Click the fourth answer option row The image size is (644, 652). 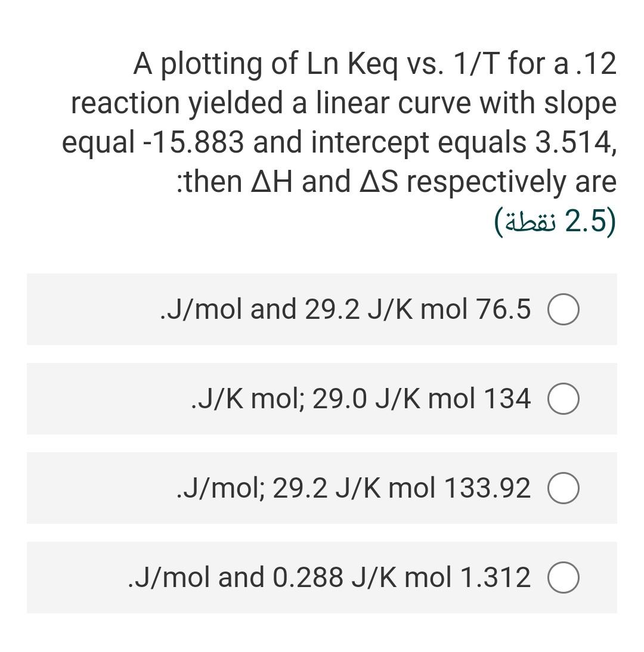point(322,578)
